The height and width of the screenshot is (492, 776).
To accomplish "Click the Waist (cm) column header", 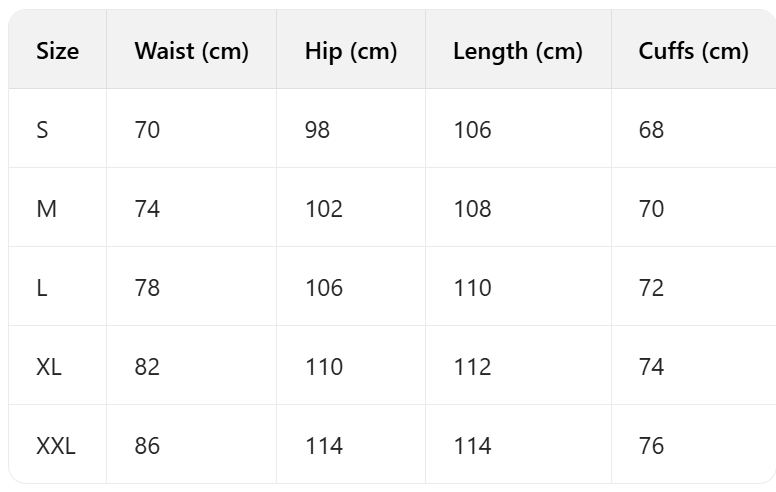I will [x=191, y=51].
